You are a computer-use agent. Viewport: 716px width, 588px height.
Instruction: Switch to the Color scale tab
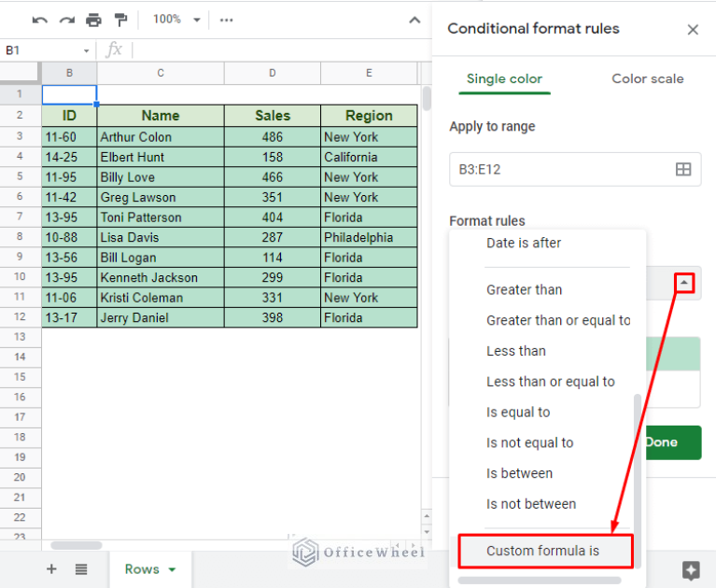click(x=647, y=79)
